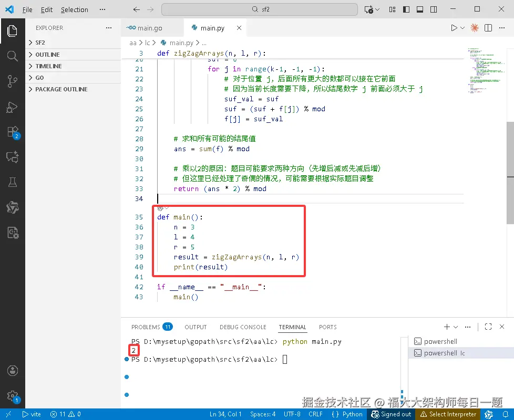This screenshot has width=514, height=420.
Task: Expand the TIMELINE section
Action: (x=73, y=66)
